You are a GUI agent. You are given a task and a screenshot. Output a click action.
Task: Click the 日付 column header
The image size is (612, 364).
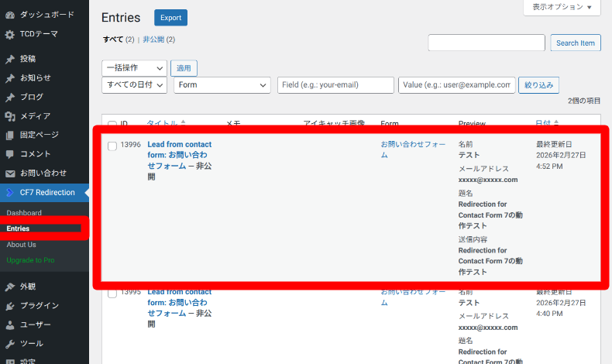543,123
